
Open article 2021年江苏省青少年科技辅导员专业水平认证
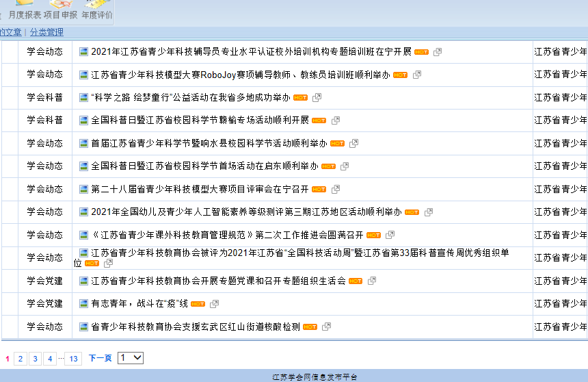tap(251, 52)
